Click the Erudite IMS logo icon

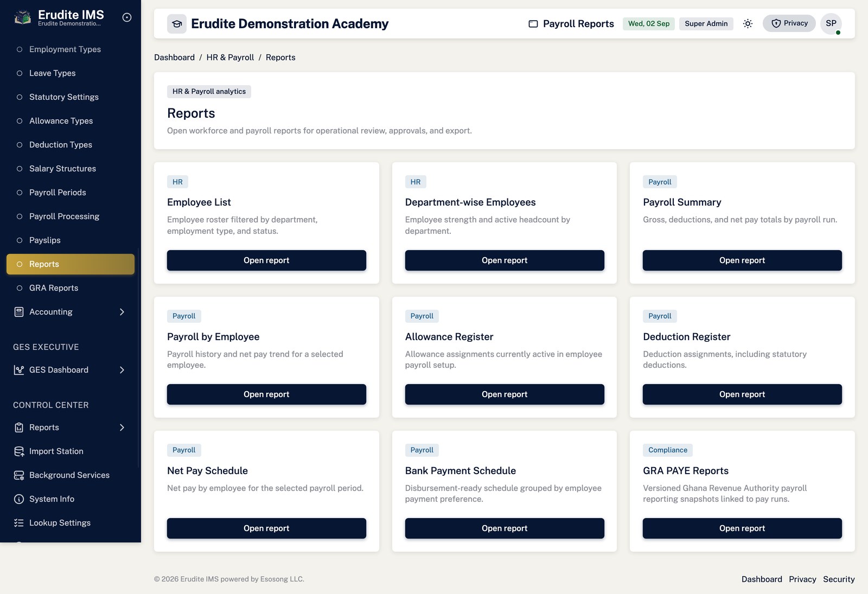click(x=22, y=18)
